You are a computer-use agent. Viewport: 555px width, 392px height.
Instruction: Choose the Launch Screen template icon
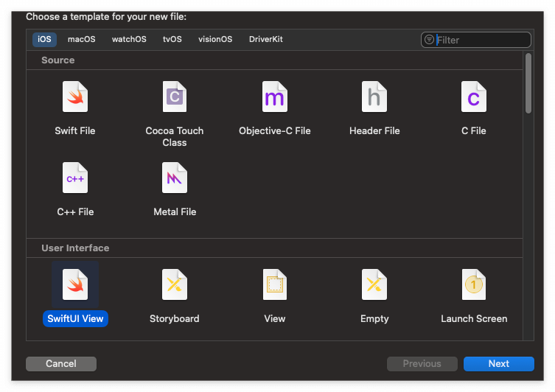tap(474, 284)
